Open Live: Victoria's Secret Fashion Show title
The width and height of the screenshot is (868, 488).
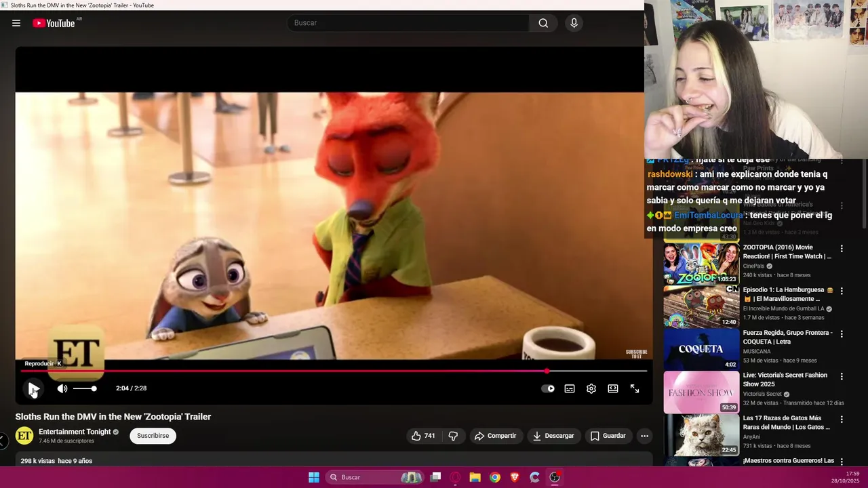click(x=785, y=380)
